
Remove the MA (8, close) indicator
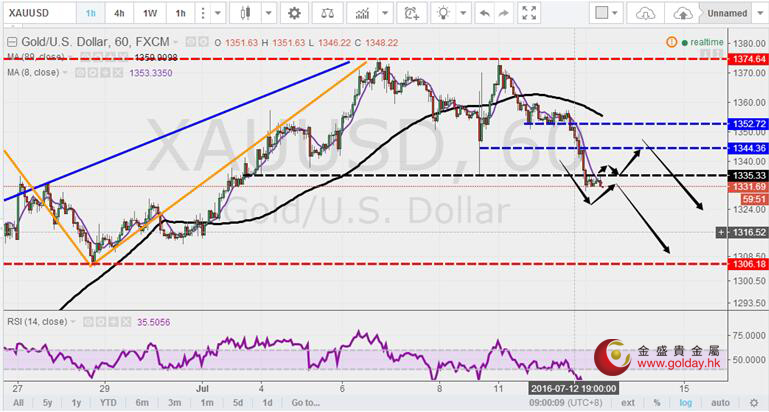tap(118, 73)
